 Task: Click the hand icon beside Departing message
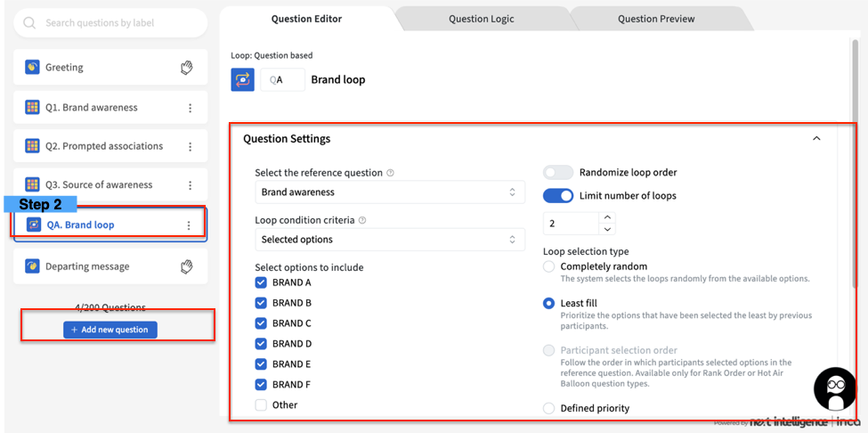186,266
